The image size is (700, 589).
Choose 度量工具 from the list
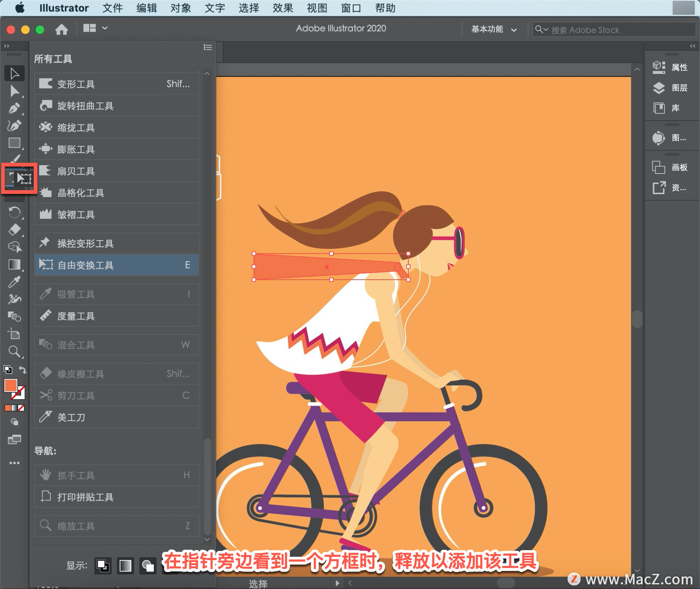(117, 316)
